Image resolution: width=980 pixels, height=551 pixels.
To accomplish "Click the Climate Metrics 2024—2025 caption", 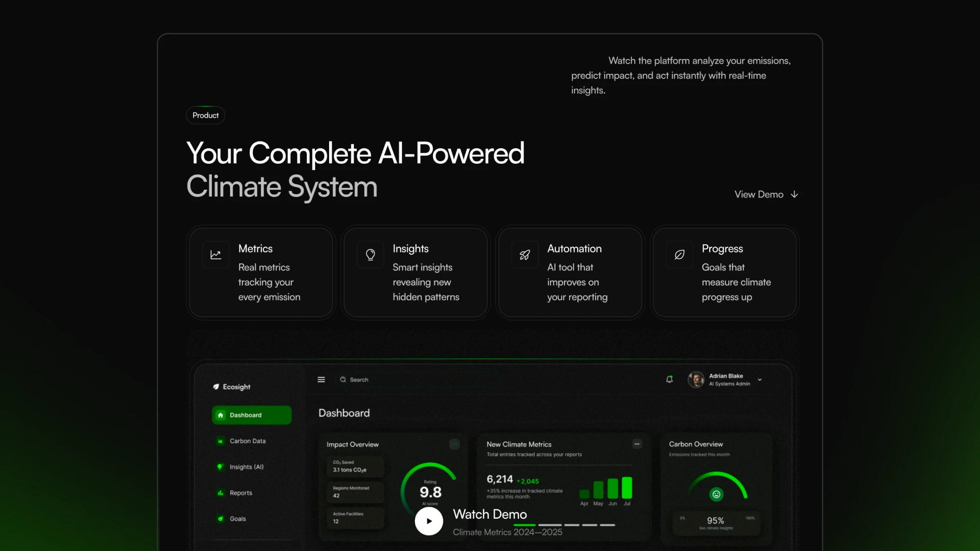I will pyautogui.click(x=508, y=532).
